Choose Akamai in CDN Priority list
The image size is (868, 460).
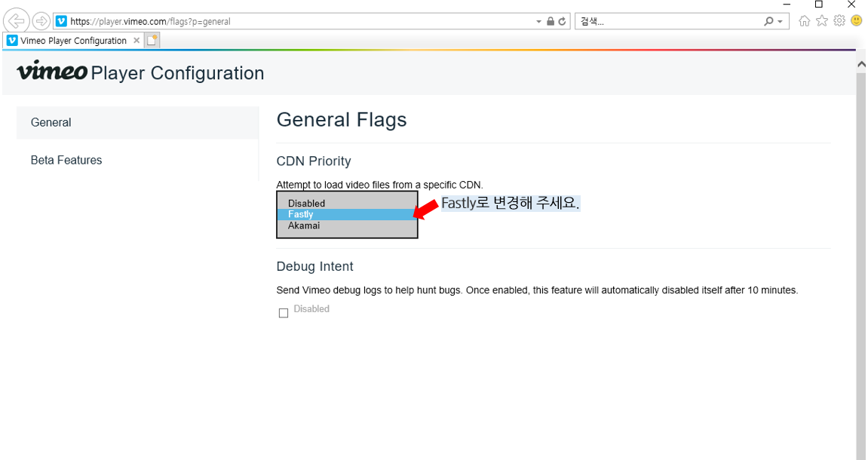pos(303,225)
